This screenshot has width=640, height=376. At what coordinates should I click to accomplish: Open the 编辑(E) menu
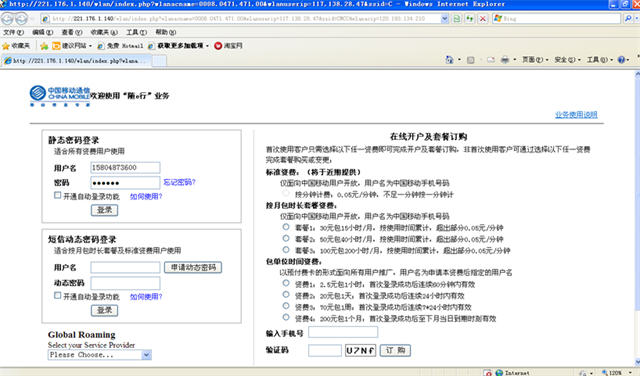[x=42, y=32]
